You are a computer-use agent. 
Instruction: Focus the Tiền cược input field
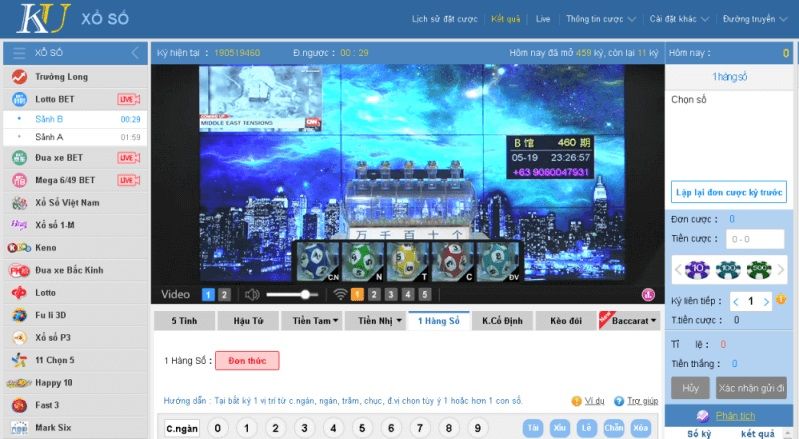pos(755,239)
